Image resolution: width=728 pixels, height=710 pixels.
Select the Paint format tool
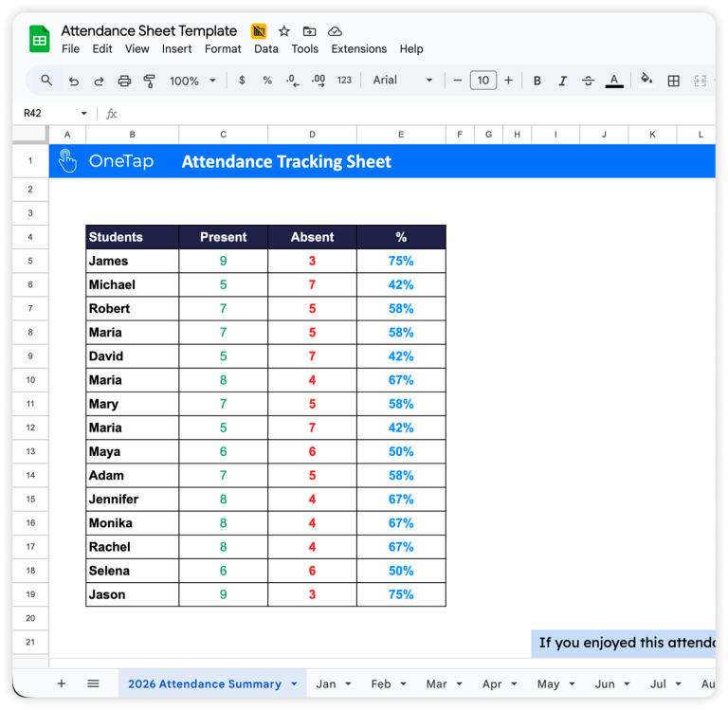(149, 82)
